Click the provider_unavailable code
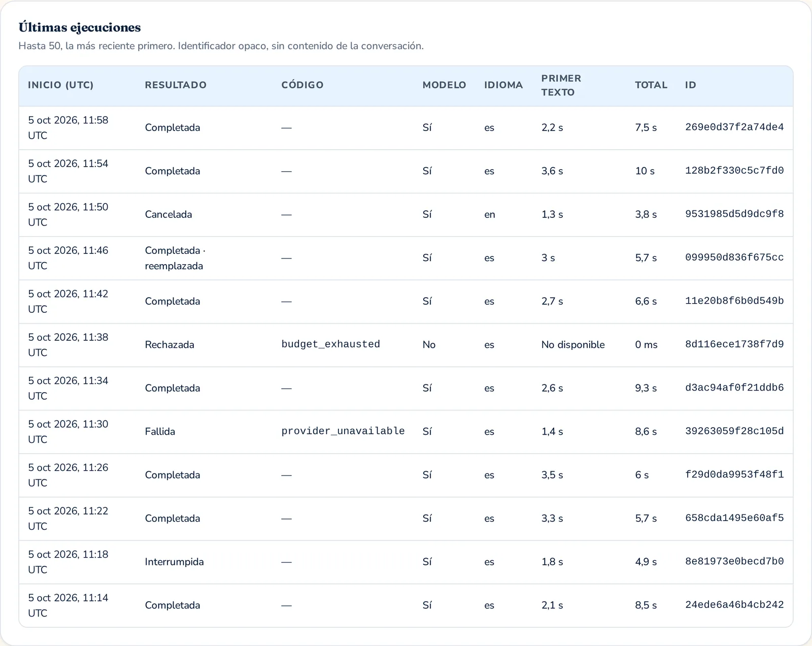Viewport: 812px width, 646px height. tap(343, 431)
